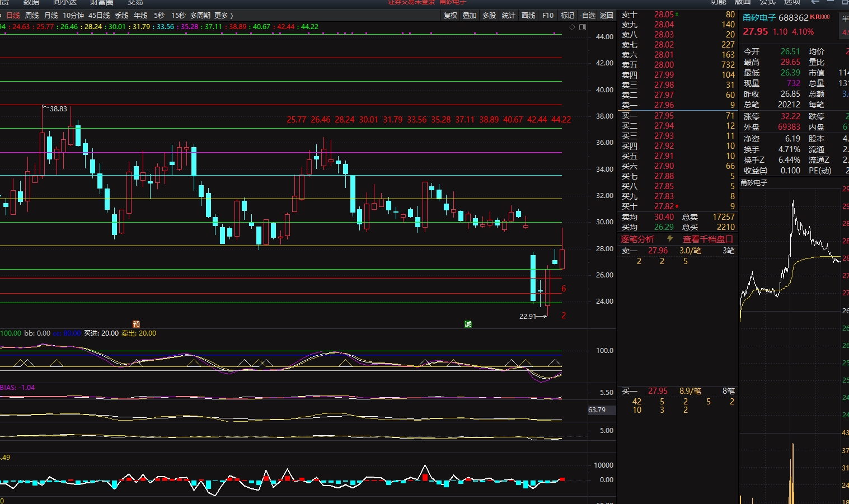Toggle 叠加 overlay mode
This screenshot has width=849, height=504.
(470, 16)
